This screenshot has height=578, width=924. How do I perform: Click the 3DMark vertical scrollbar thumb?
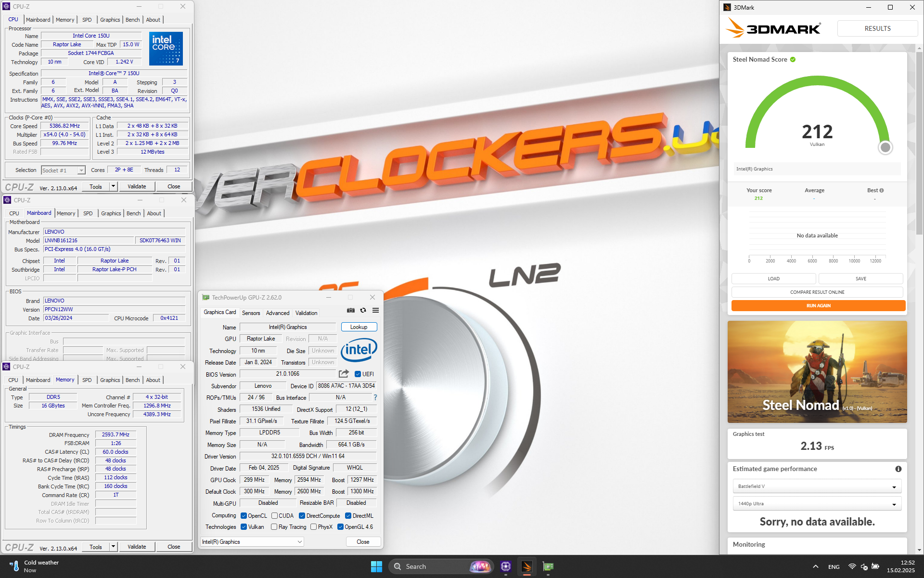click(919, 144)
